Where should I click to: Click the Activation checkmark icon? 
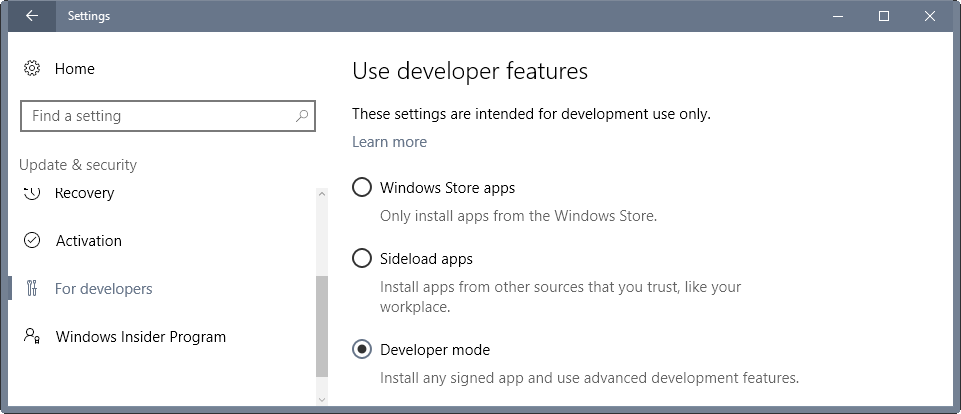32,241
